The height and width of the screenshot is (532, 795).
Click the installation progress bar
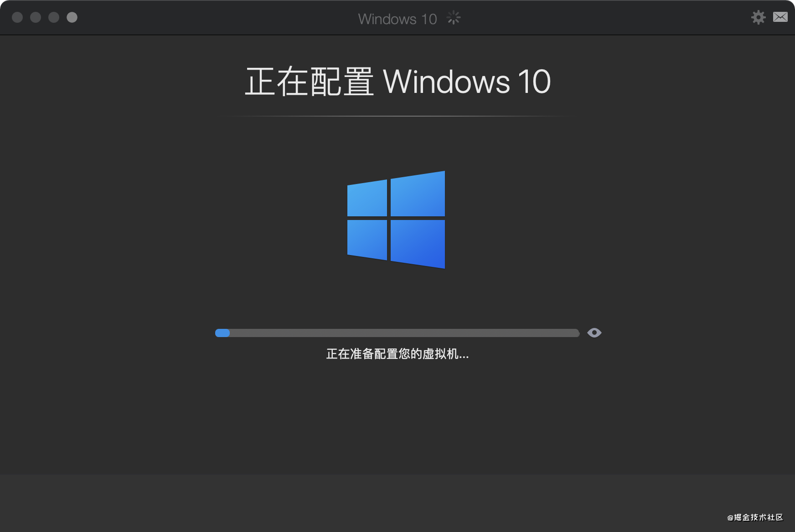point(397,333)
